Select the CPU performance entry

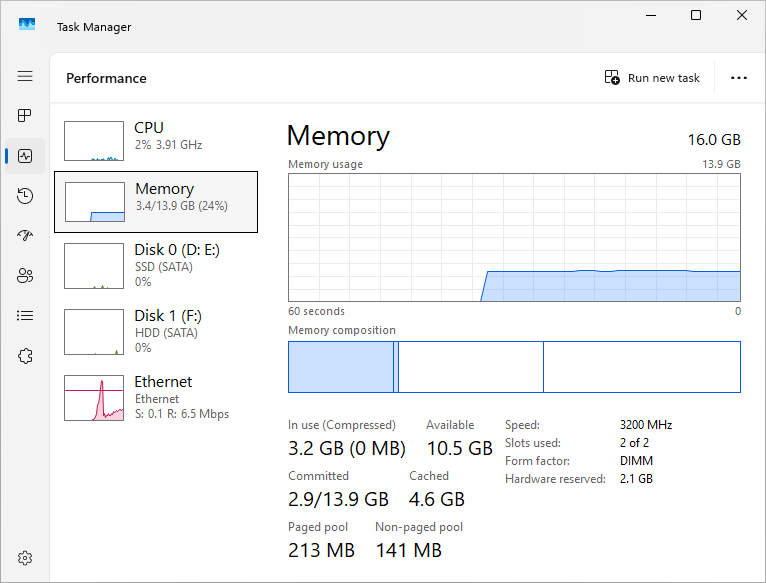point(156,141)
